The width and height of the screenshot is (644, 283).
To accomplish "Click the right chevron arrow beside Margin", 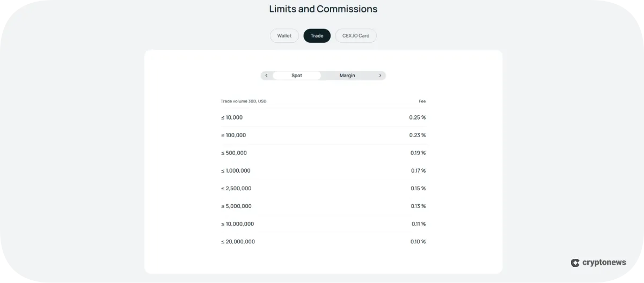I will click(380, 76).
